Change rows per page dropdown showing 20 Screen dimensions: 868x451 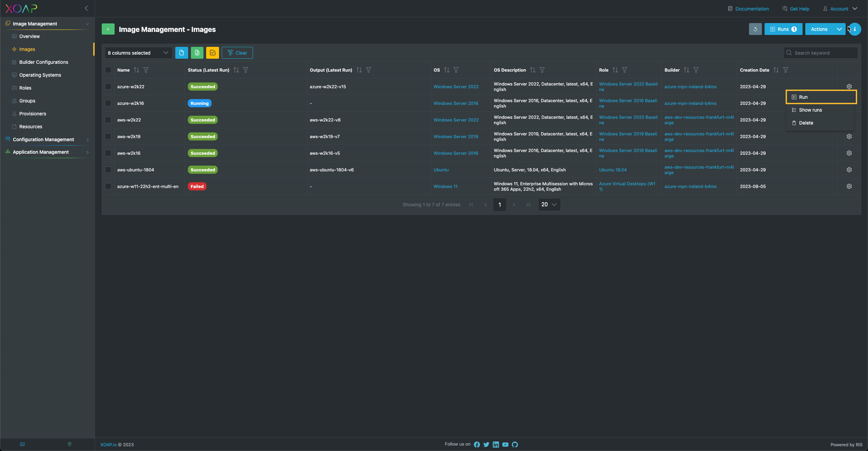[x=549, y=204]
